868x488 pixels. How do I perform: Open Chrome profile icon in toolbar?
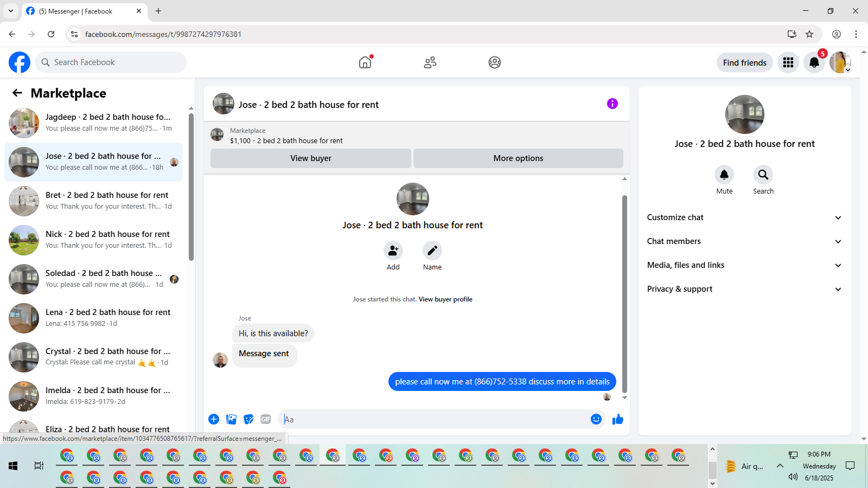coord(837,34)
